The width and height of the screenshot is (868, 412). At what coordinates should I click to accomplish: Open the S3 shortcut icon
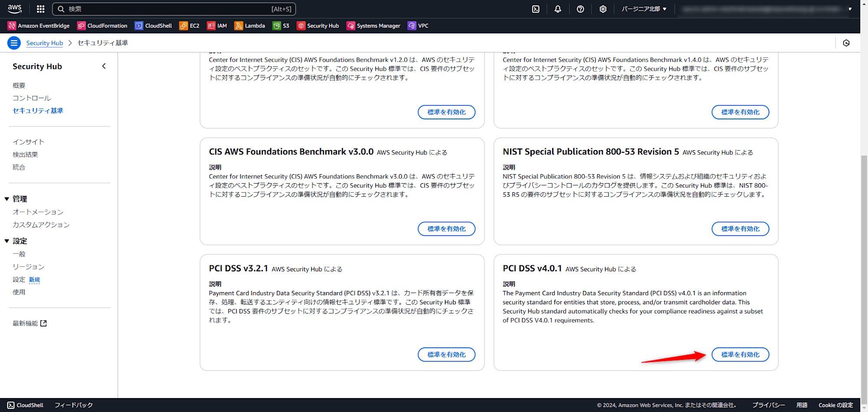[x=276, y=26]
